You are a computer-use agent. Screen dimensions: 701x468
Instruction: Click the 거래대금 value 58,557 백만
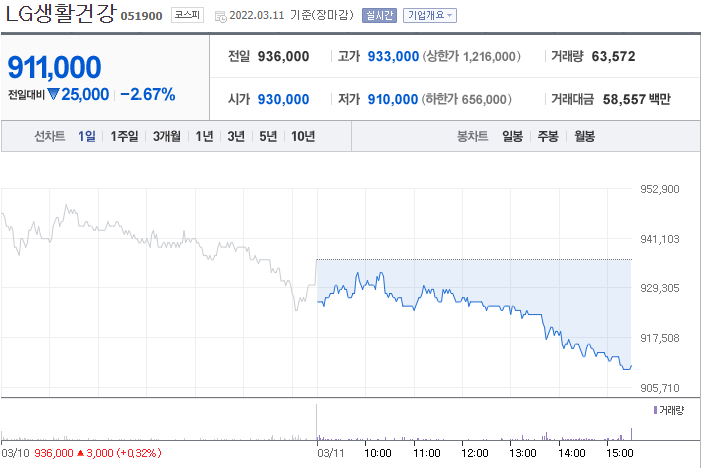pos(637,99)
